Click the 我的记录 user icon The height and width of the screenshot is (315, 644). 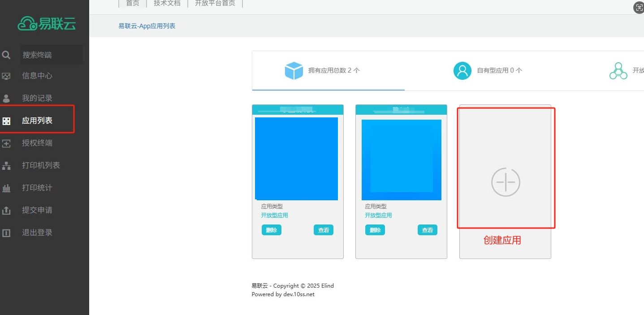[x=6, y=98]
